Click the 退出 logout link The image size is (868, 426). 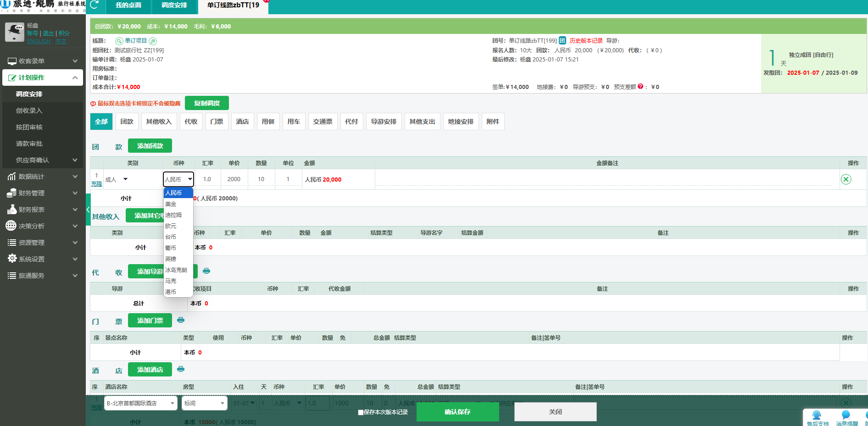48,33
